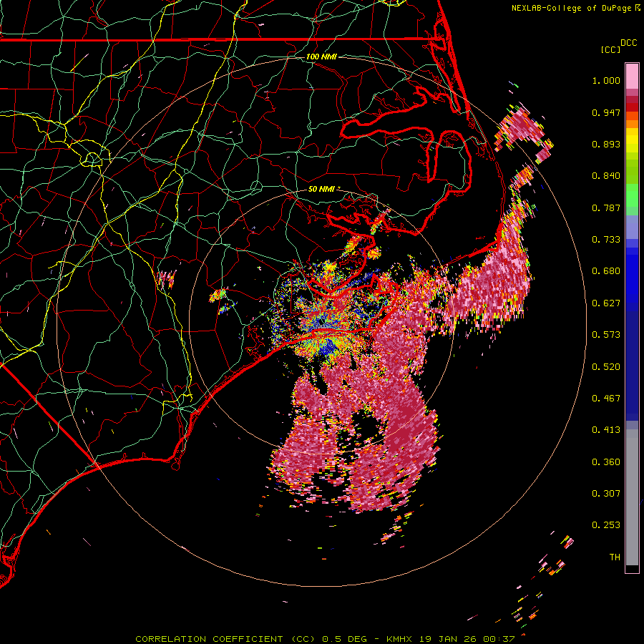Viewport: 644px width, 644px height.
Task: Click the 0.467 value on the color scale
Action: click(606, 399)
